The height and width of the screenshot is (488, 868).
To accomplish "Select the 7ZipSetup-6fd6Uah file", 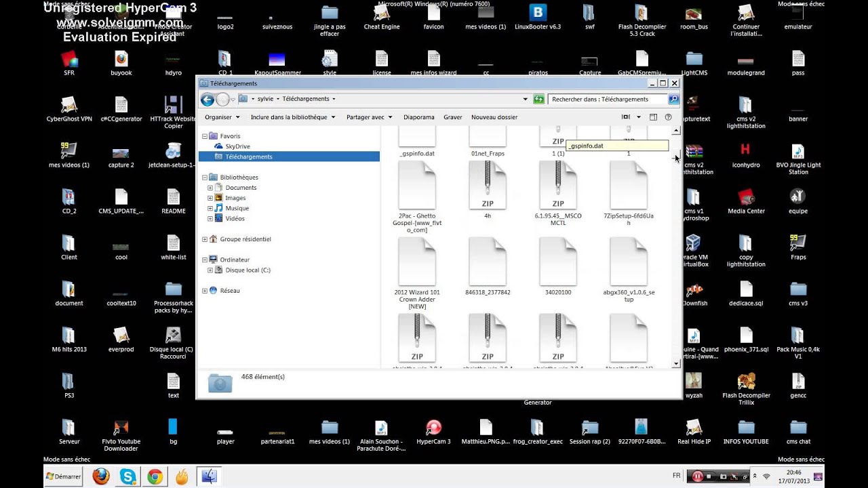I will tap(629, 185).
